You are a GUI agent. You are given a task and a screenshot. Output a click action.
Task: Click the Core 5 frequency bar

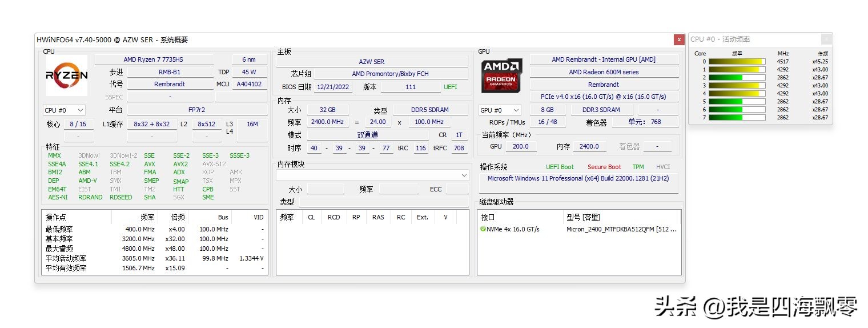(x=737, y=102)
